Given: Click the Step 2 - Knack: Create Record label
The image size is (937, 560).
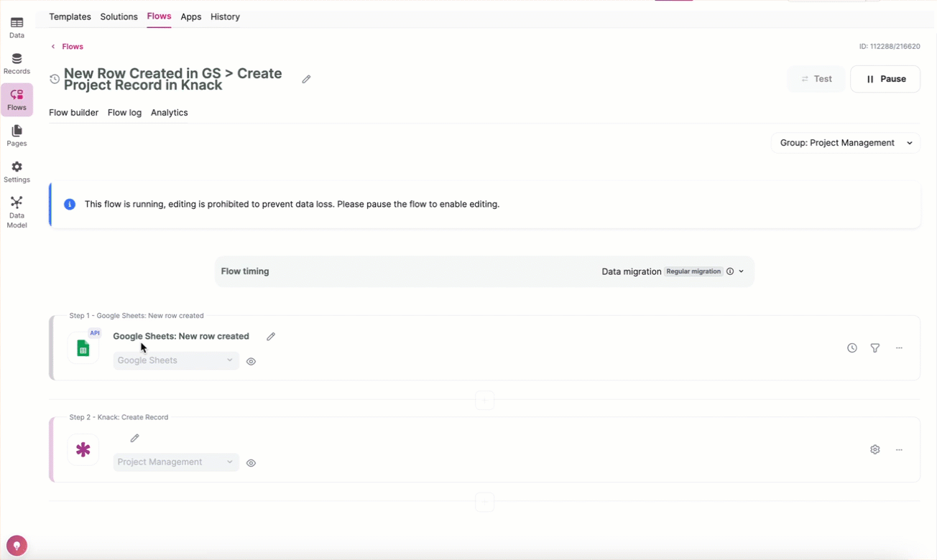Looking at the screenshot, I should [119, 417].
